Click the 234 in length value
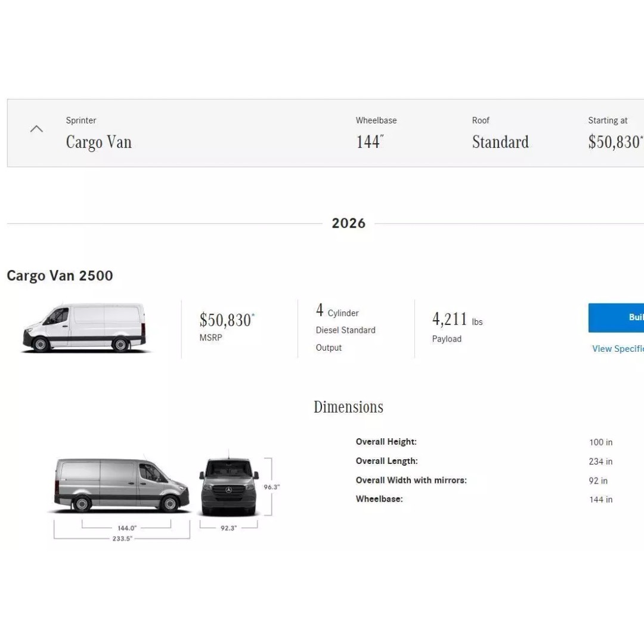 pos(600,462)
